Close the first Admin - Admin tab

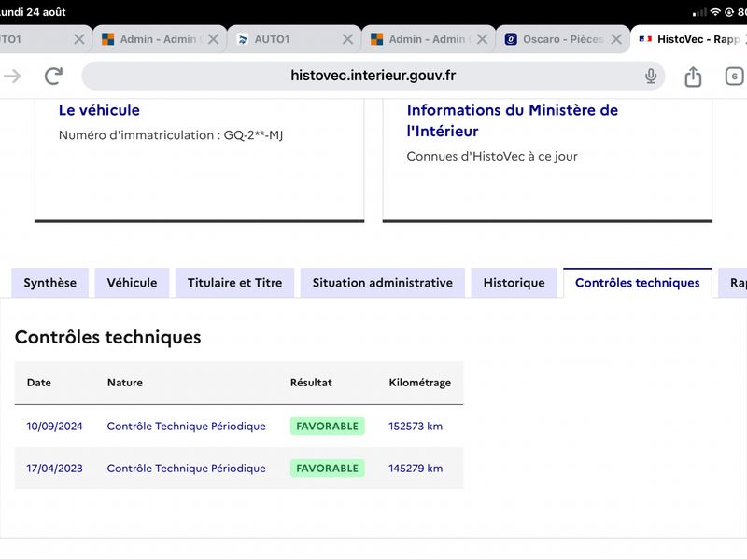(214, 39)
